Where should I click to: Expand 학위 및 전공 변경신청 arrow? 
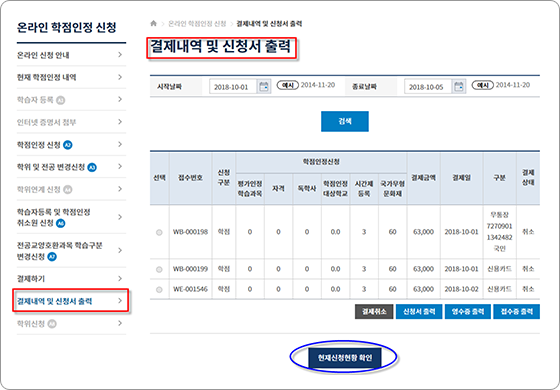point(120,166)
